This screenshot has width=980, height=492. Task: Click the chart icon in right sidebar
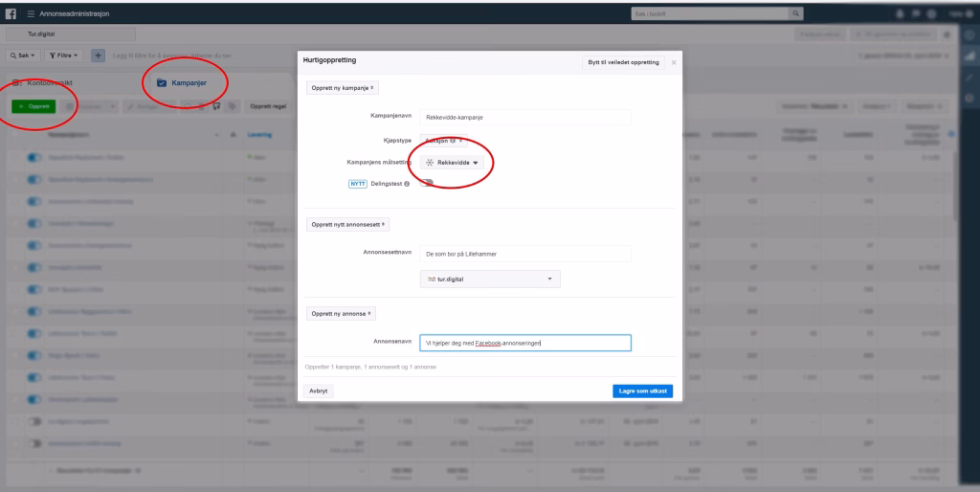[x=969, y=56]
